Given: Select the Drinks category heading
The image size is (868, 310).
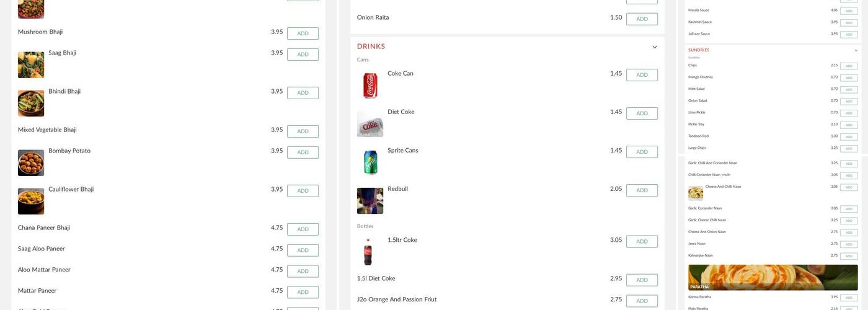Looking at the screenshot, I should (x=371, y=46).
